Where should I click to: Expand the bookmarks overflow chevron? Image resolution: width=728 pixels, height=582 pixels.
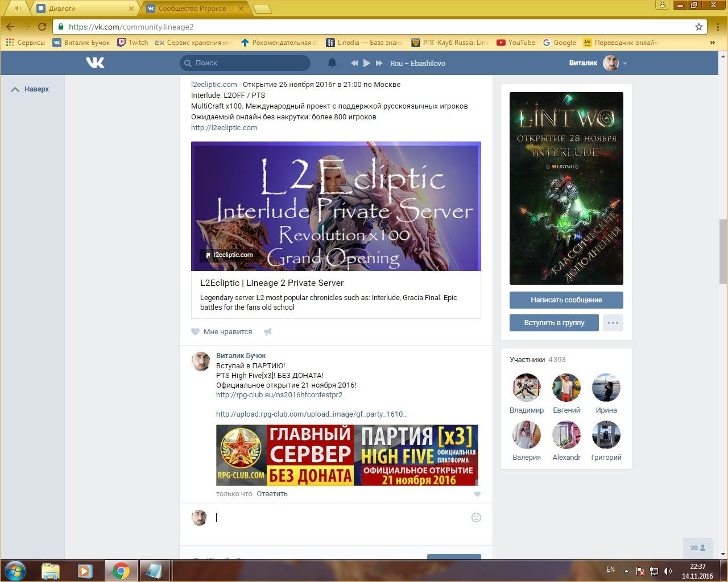[x=712, y=43]
